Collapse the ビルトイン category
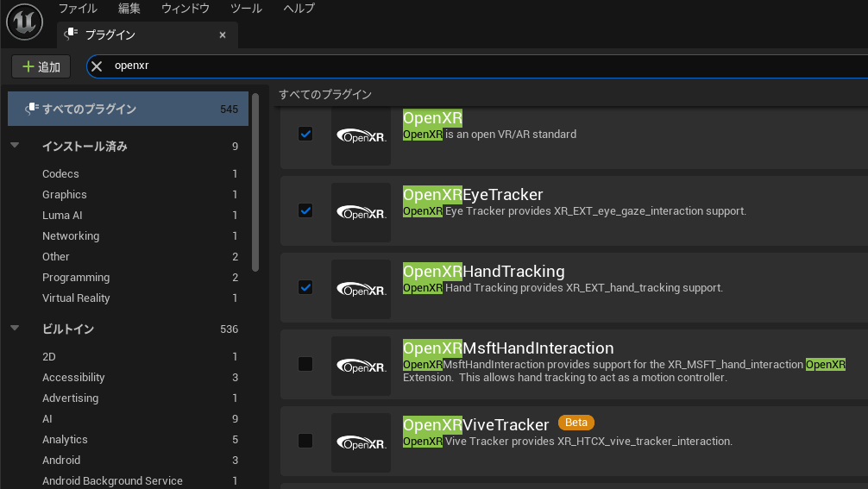Image resolution: width=868 pixels, height=489 pixels. [15, 328]
